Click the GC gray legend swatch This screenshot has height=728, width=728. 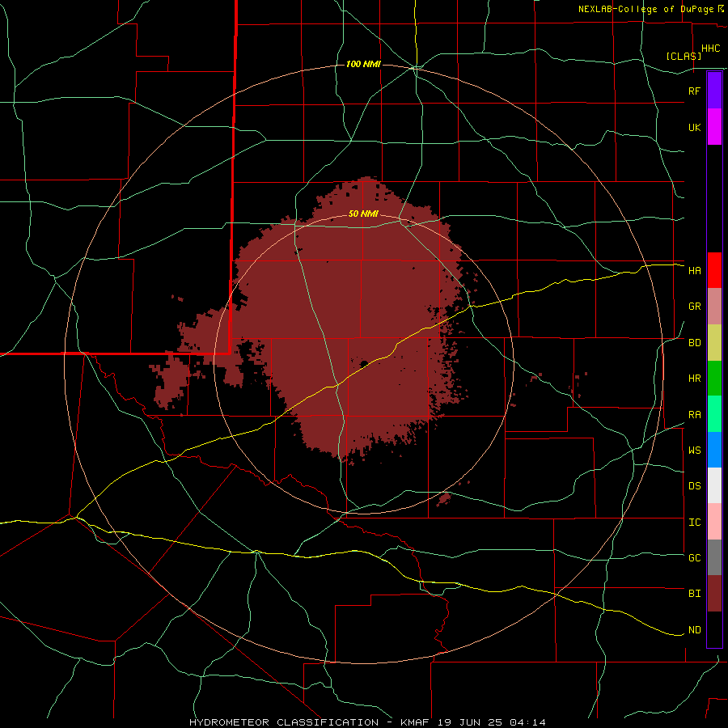[714, 557]
